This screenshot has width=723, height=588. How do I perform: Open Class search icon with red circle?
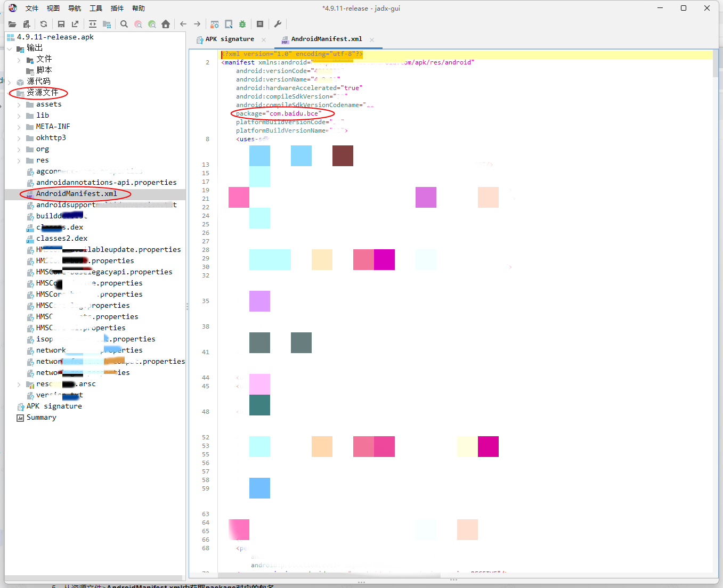[138, 24]
